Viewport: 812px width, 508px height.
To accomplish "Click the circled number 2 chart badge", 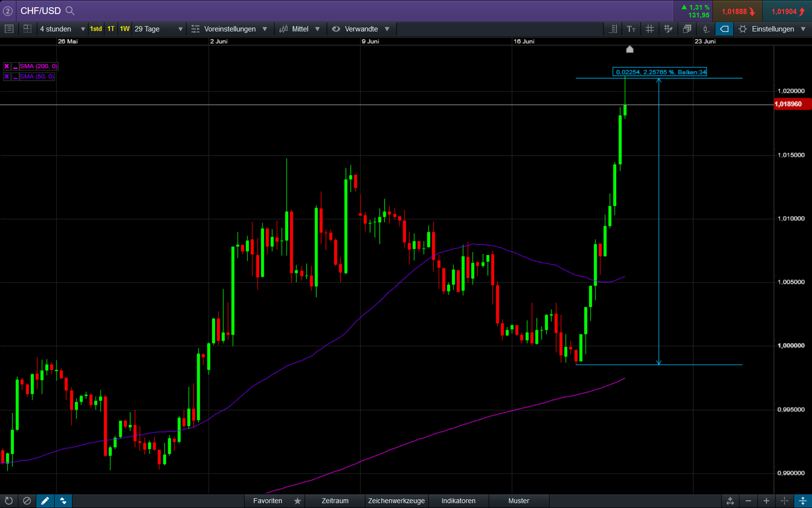I will point(8,11).
